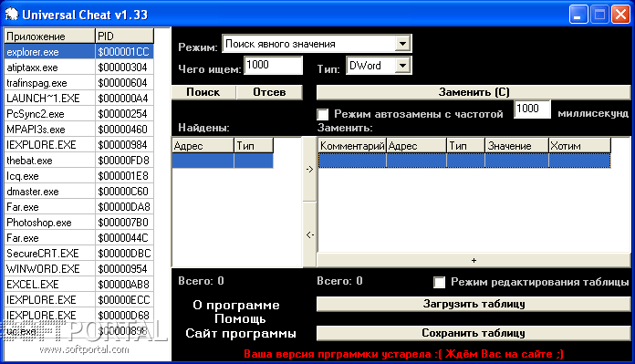
Task: Click Сохранить таблицу button
Action: [474, 333]
